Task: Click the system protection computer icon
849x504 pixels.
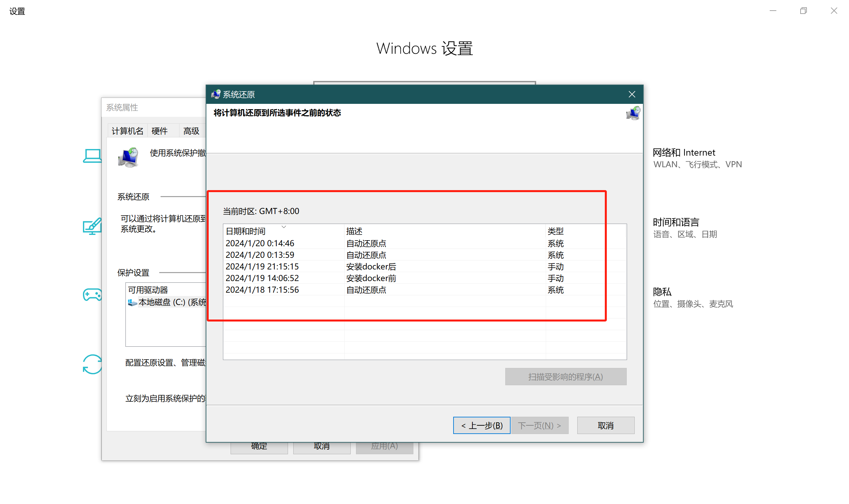Action: [128, 158]
